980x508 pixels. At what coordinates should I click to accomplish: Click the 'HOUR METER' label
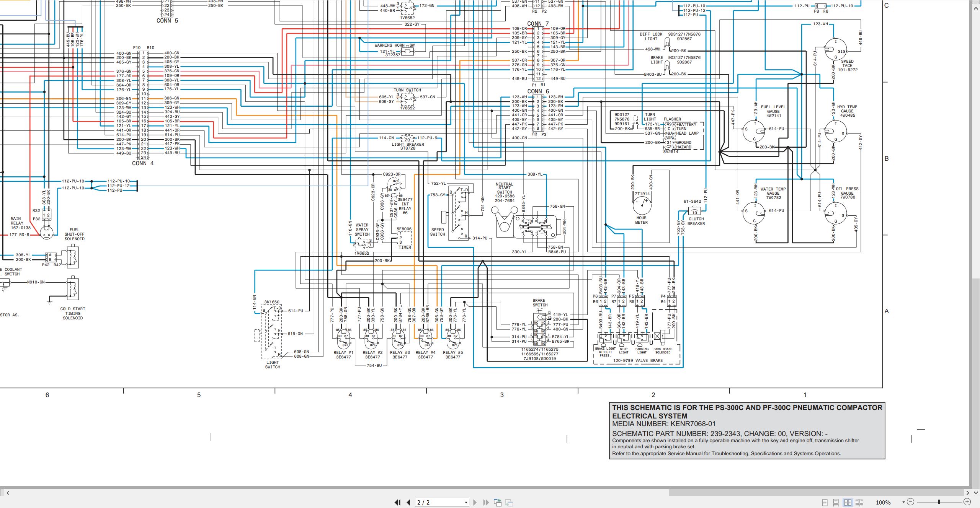641,220
